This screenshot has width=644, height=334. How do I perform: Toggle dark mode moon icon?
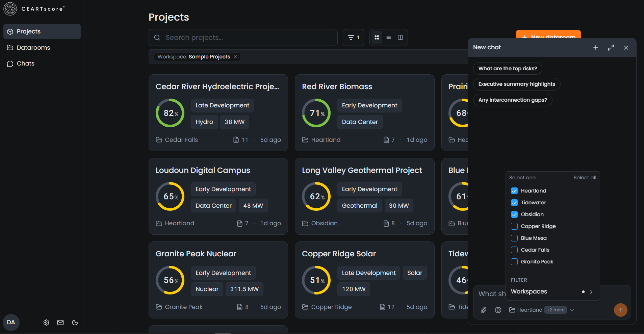click(x=75, y=323)
